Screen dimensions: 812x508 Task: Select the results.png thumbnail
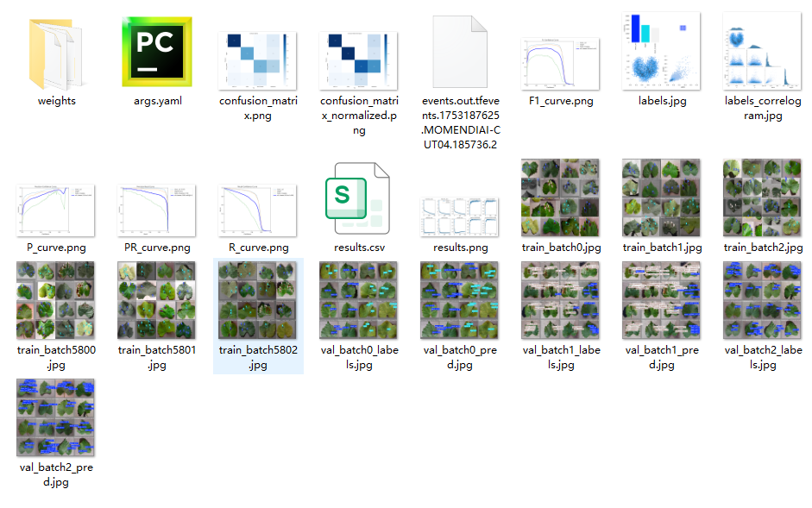pos(459,217)
